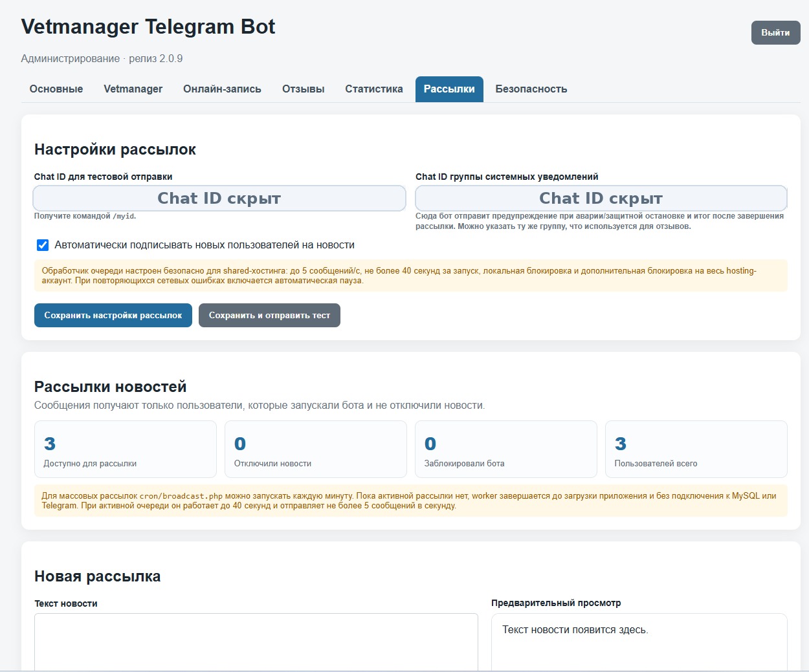Open the Основные tab
The width and height of the screenshot is (809, 672).
coord(56,89)
